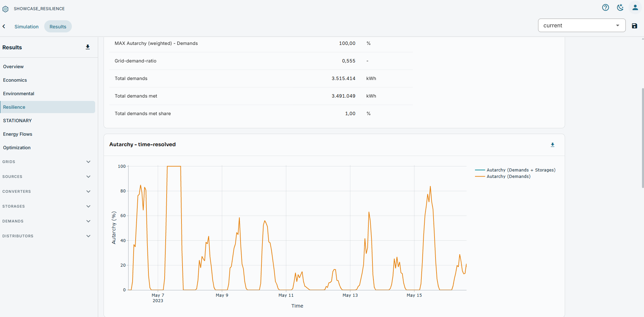Open the help question mark icon
The image size is (644, 317).
coord(606,7)
